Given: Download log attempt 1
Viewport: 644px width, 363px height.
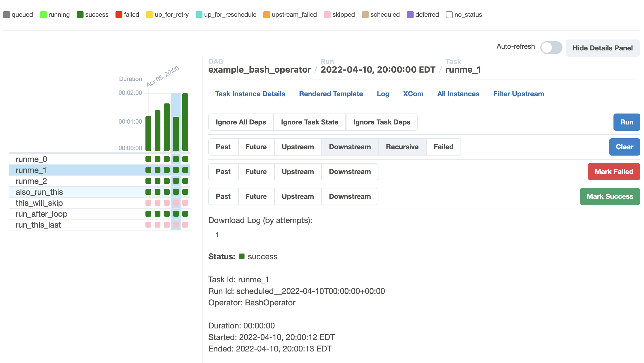Looking at the screenshot, I should point(217,235).
